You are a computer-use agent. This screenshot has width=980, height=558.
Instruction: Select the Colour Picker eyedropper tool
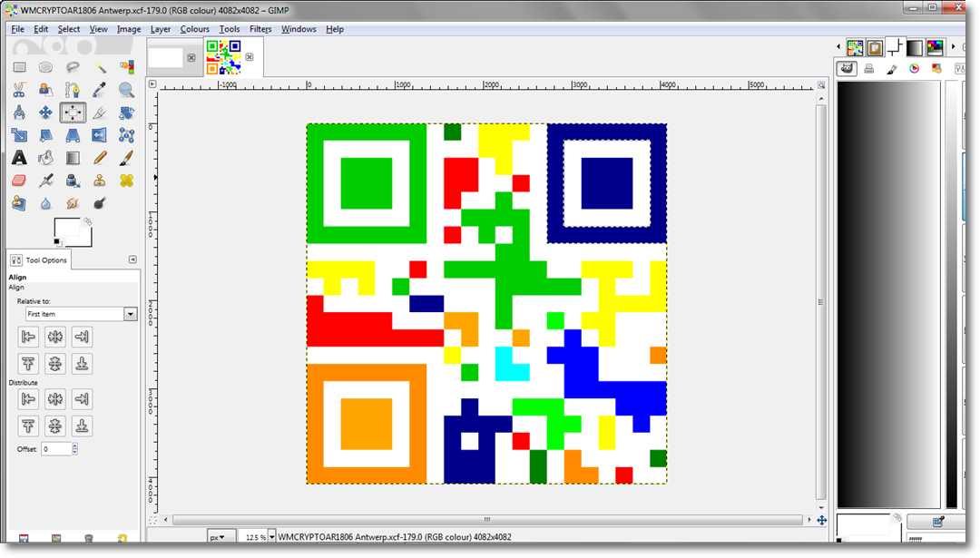[100, 90]
